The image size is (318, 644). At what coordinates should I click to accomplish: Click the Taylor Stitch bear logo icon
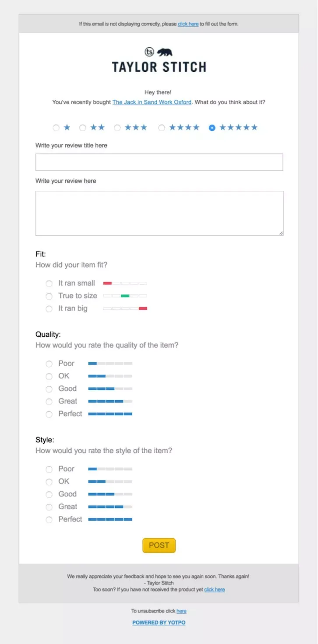point(165,52)
